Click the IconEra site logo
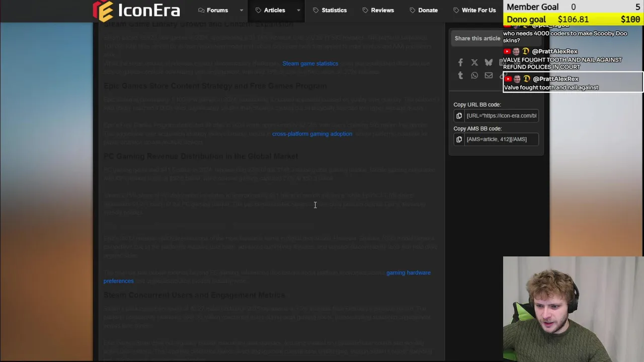This screenshot has width=644, height=362. click(x=136, y=11)
